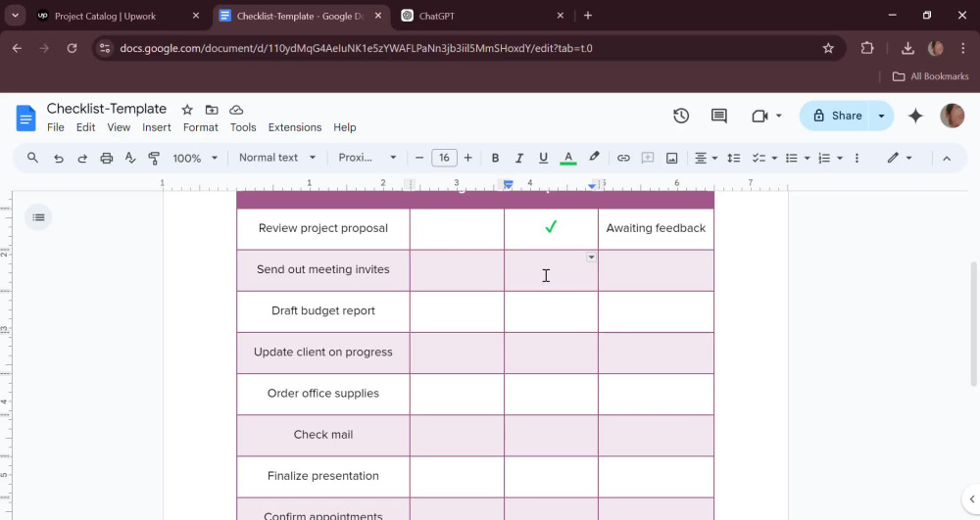This screenshot has width=980, height=520.
Task: Bookmark this page with star icon
Action: [828, 48]
